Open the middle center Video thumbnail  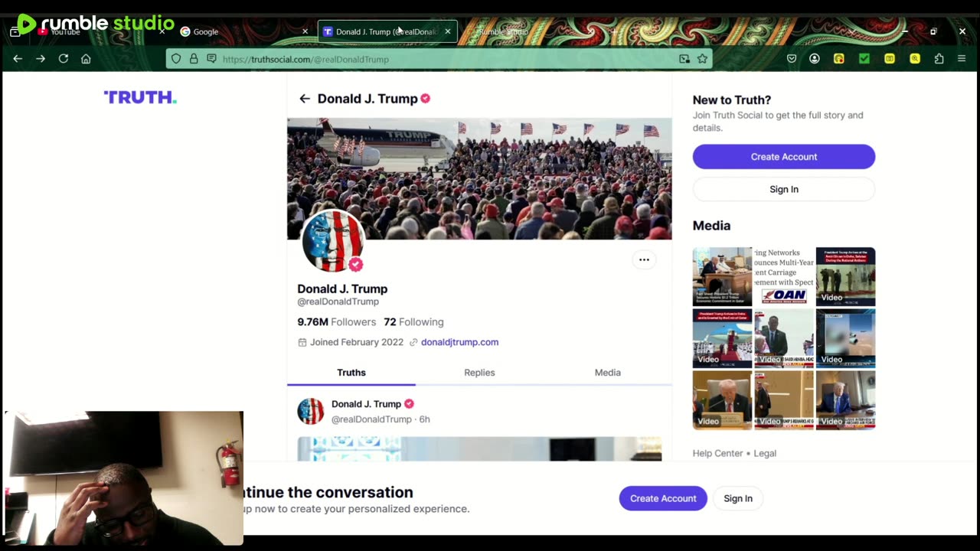click(784, 338)
